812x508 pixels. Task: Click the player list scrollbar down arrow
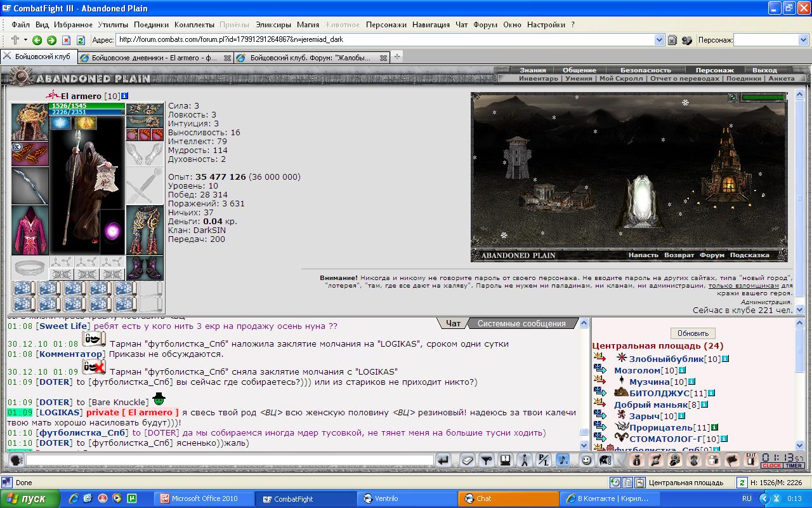[x=798, y=446]
